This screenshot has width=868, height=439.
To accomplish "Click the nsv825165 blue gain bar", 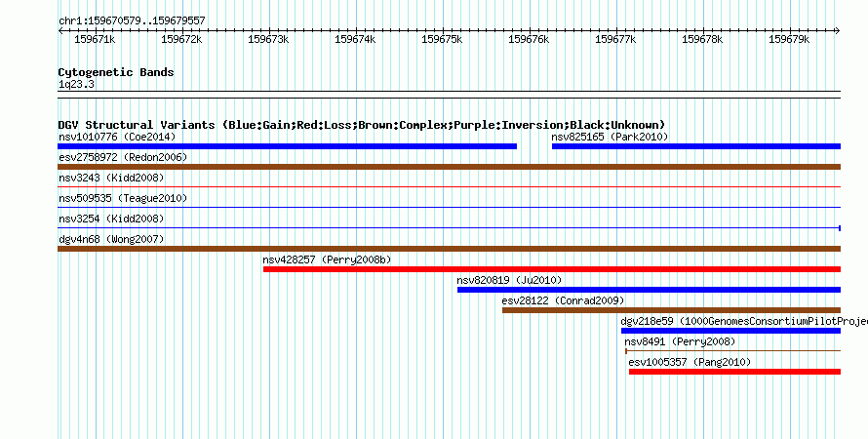I will pyautogui.click(x=696, y=146).
